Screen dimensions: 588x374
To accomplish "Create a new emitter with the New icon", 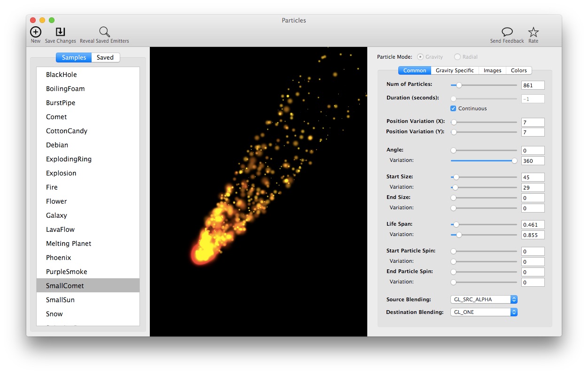I will (36, 32).
